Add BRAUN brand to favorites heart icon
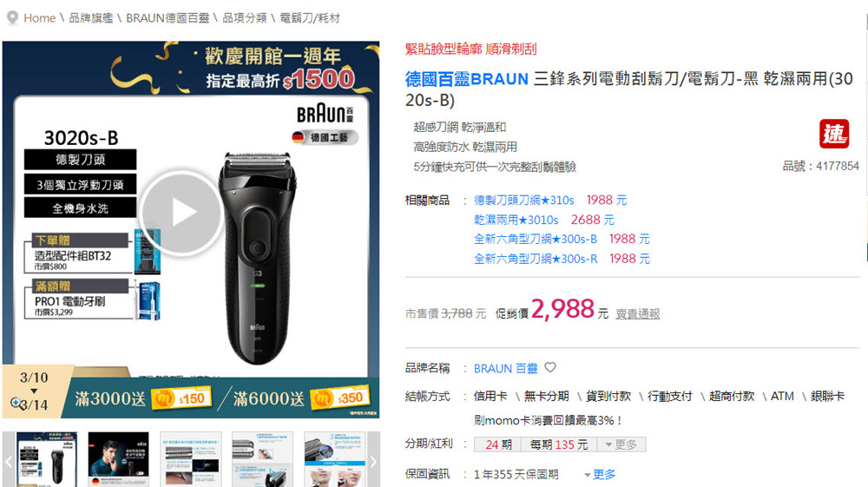 [x=550, y=367]
